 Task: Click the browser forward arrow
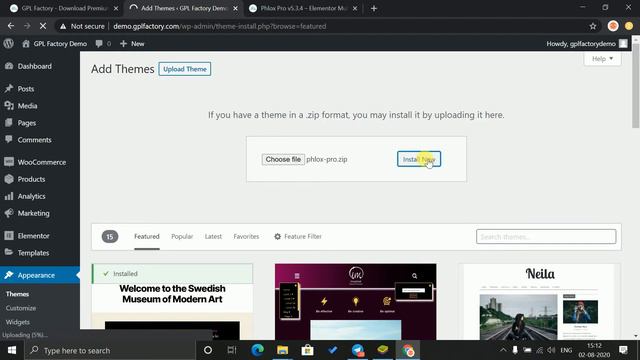tap(27, 26)
